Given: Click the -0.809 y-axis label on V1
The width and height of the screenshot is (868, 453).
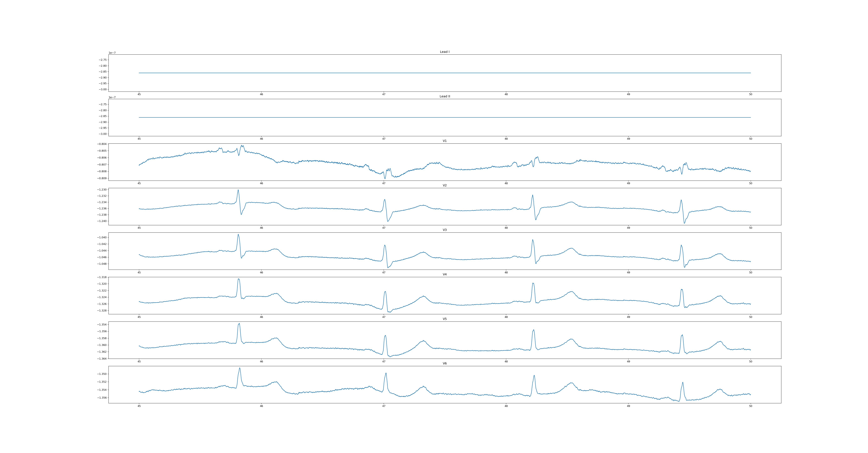Looking at the screenshot, I should [101, 178].
